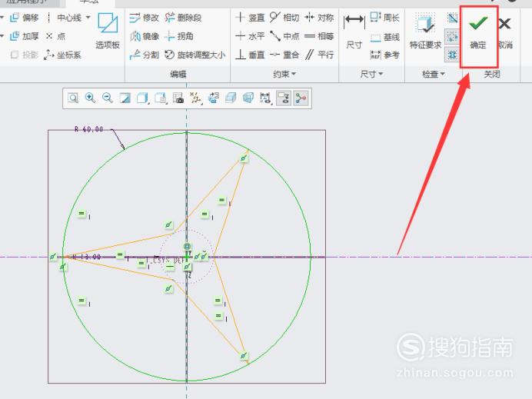The image size is (532, 399).
Task: Select the 点 (Point) tool
Action: click(55, 36)
